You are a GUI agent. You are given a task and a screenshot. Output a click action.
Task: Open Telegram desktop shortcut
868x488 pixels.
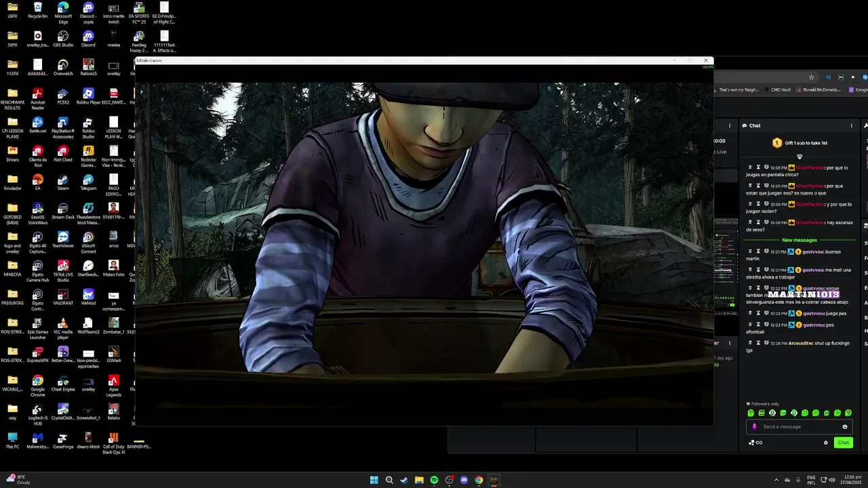[x=88, y=182]
